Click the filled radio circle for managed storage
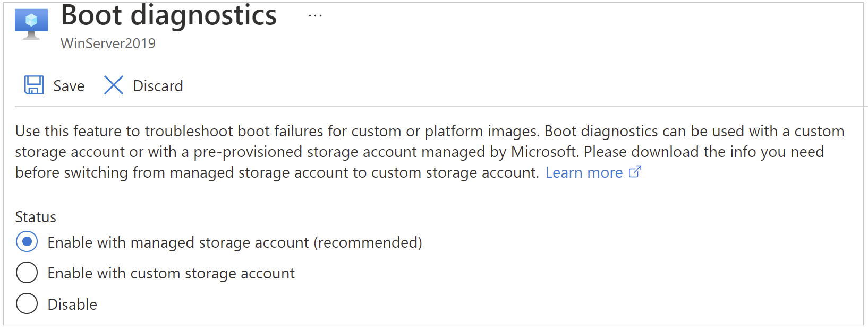This screenshot has height=331, width=868. [x=26, y=242]
